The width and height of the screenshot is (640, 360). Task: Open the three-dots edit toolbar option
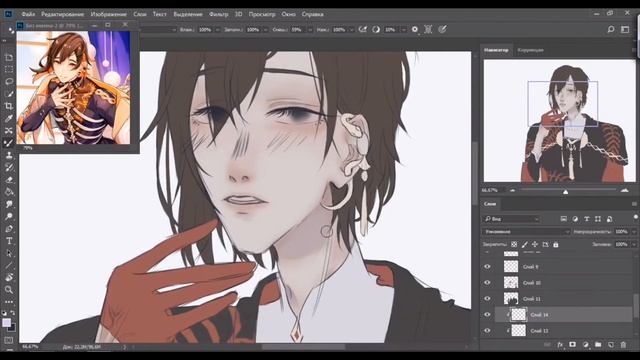(9, 302)
